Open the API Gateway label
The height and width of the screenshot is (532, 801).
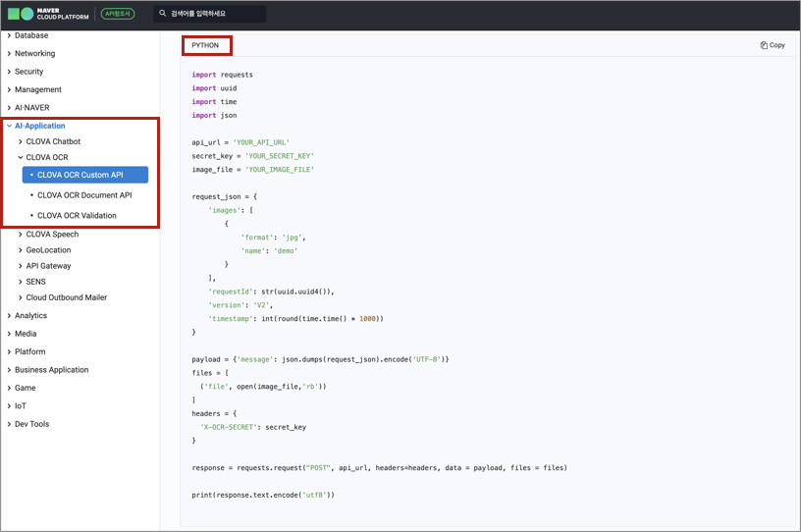48,266
